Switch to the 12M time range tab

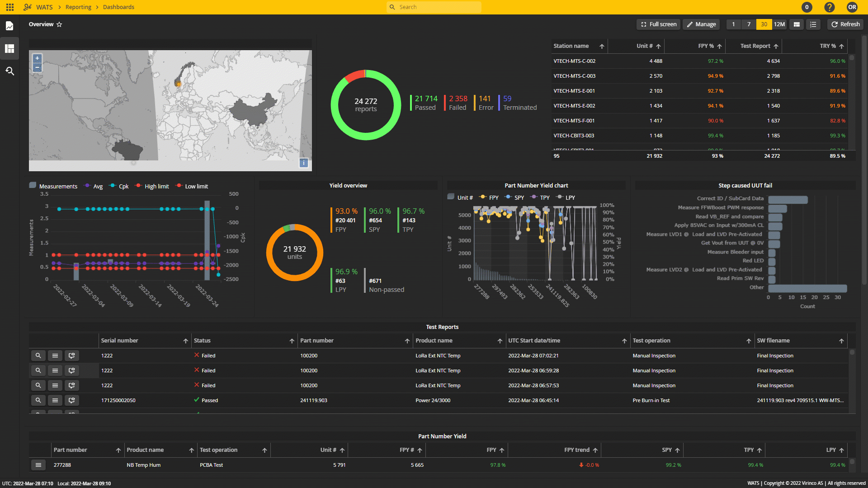780,24
